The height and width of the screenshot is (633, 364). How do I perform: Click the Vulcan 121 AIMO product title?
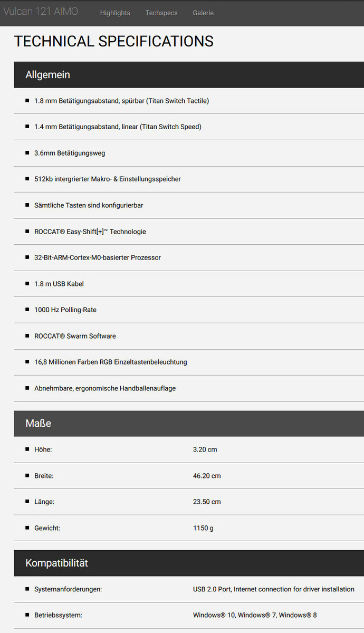(41, 12)
